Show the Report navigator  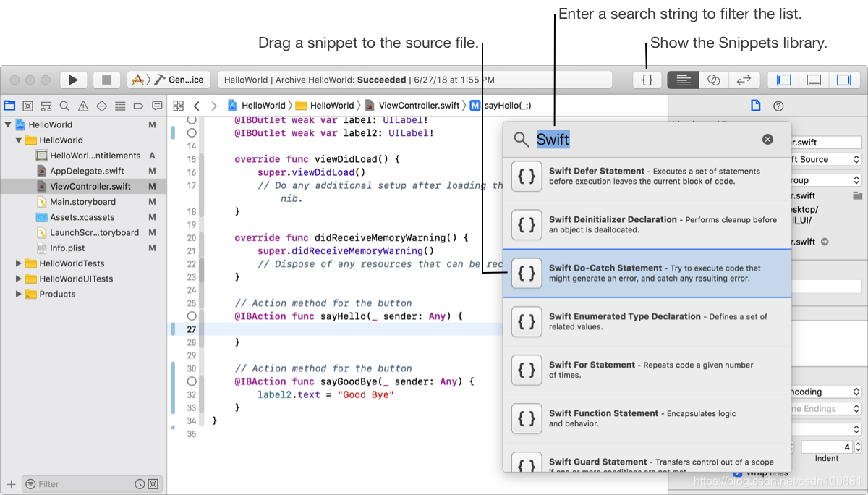coord(157,106)
